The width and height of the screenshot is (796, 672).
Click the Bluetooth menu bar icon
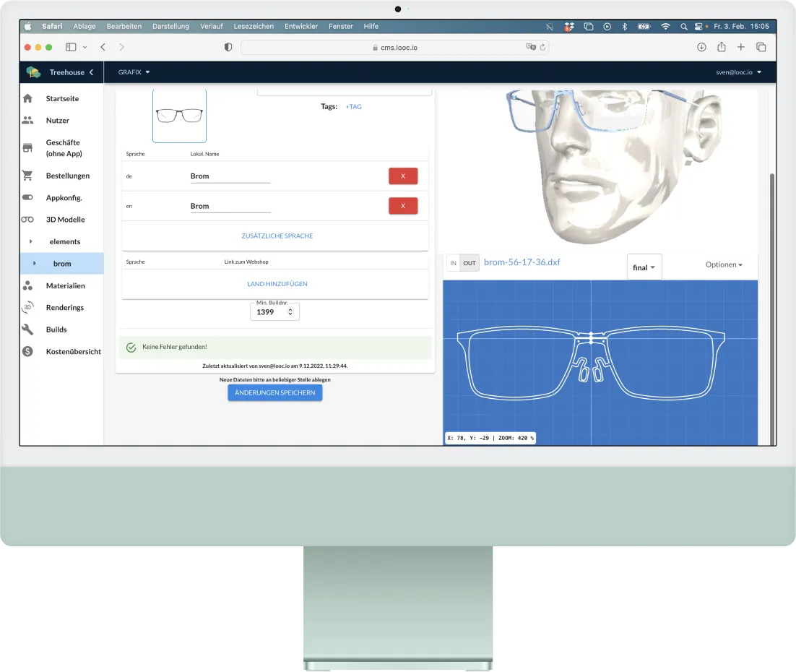coord(625,27)
